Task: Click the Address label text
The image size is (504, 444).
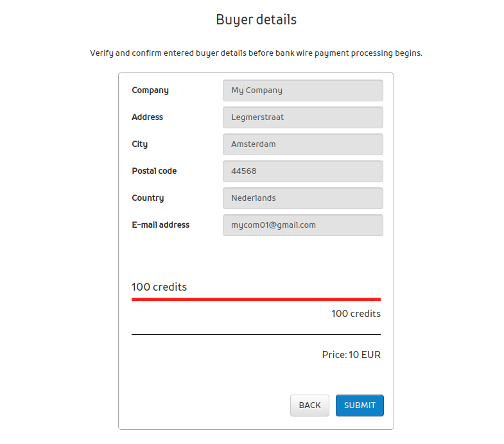Action: coord(148,117)
